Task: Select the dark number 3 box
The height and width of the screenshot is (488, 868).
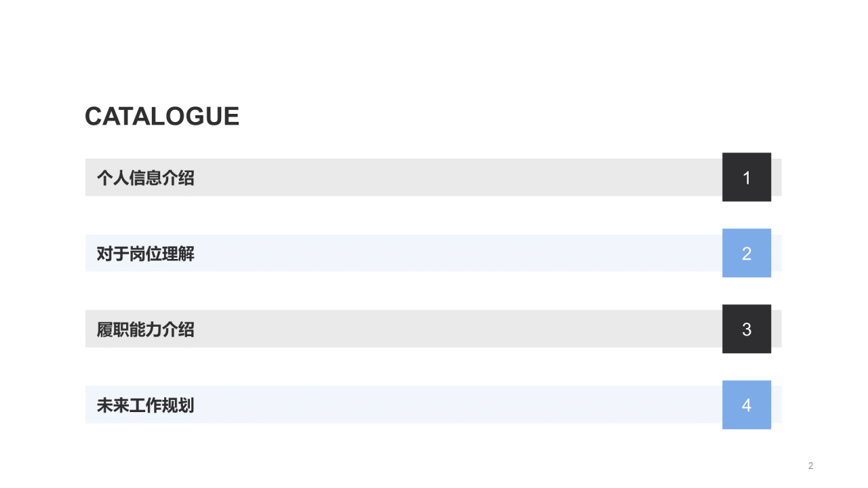Action: coord(747,329)
